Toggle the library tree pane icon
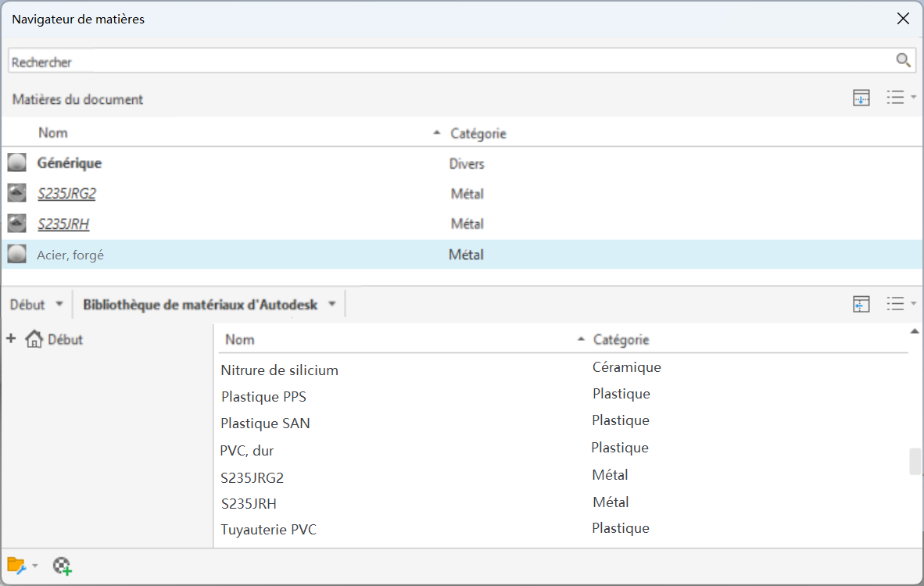The height and width of the screenshot is (586, 924). point(861,305)
